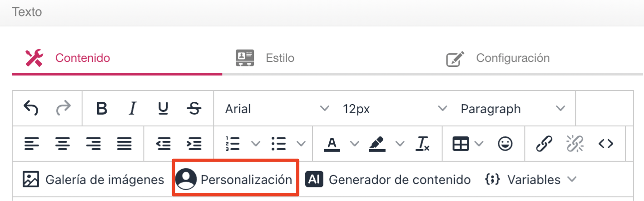Justify the paragraph text

[x=124, y=144]
